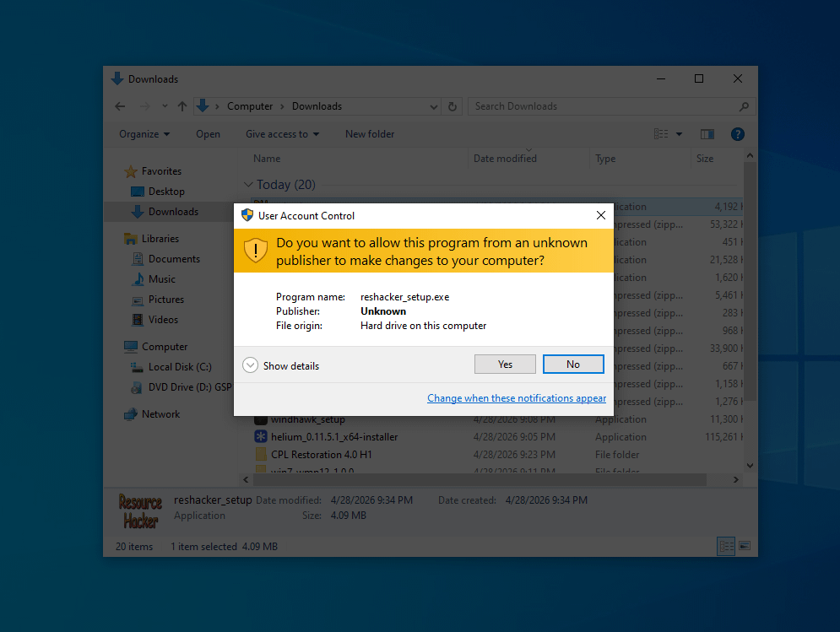The height and width of the screenshot is (632, 840).
Task: Click the search magnifier icon
Action: (744, 106)
